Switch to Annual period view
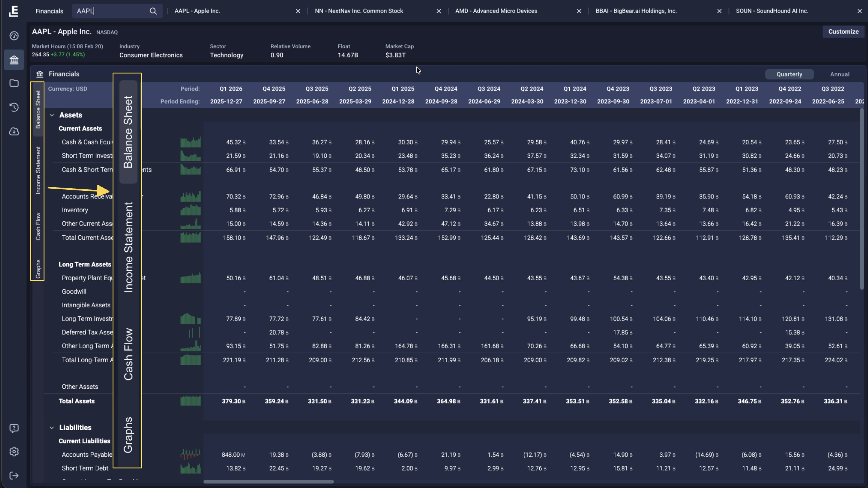Image resolution: width=868 pixels, height=488 pixels. coord(839,74)
